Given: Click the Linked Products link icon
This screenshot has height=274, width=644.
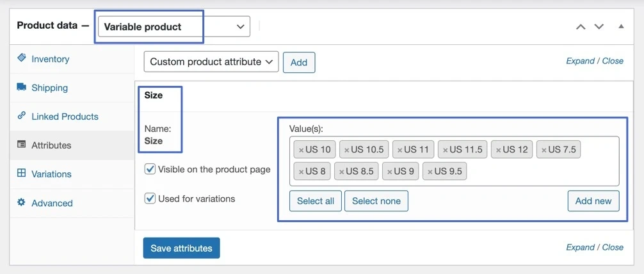Looking at the screenshot, I should (x=22, y=116).
